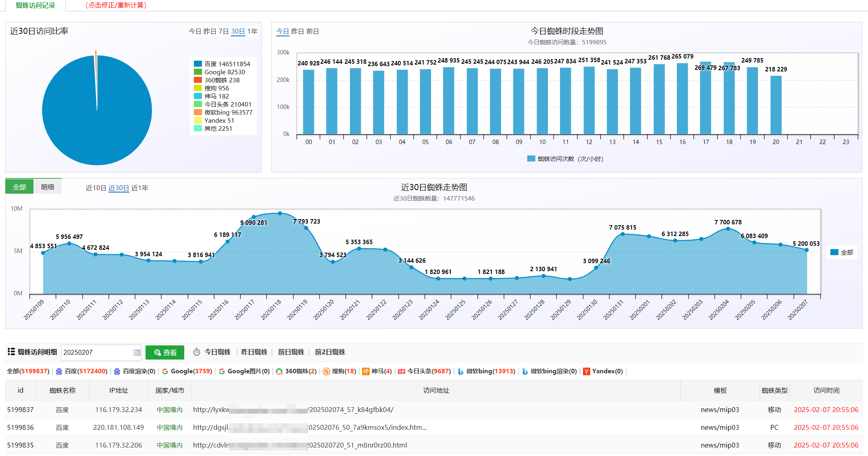Click the 查看 search button

(x=165, y=352)
